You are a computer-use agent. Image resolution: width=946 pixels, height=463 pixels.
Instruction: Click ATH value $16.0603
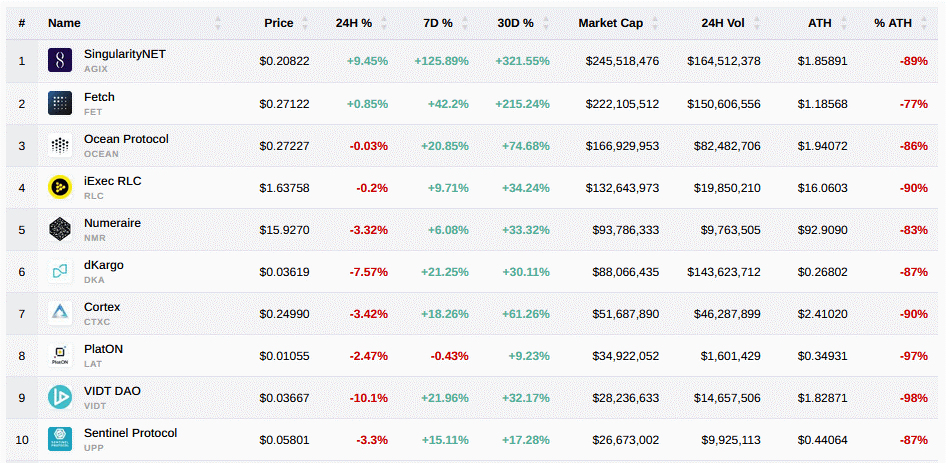[822, 188]
